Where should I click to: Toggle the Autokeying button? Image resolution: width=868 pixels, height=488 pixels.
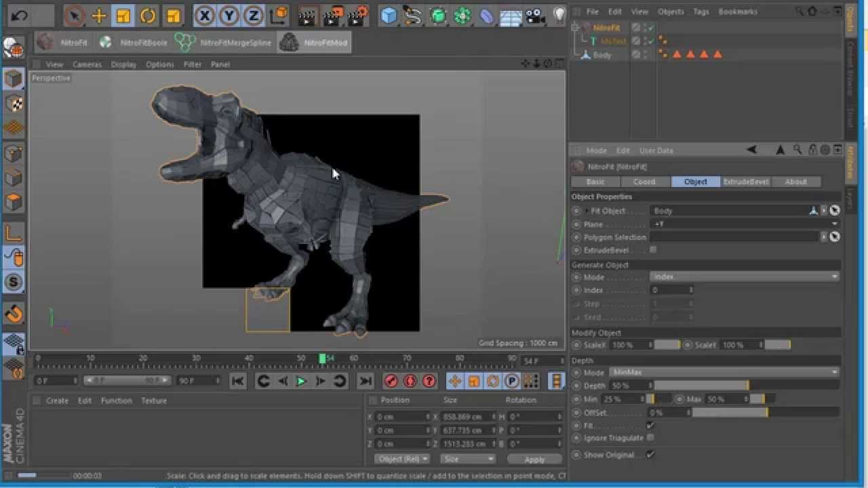click(x=410, y=381)
